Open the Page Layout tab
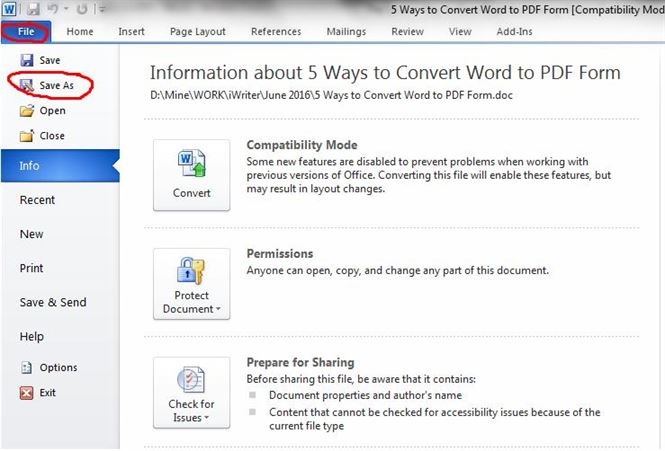665x451 pixels. pyautogui.click(x=198, y=32)
